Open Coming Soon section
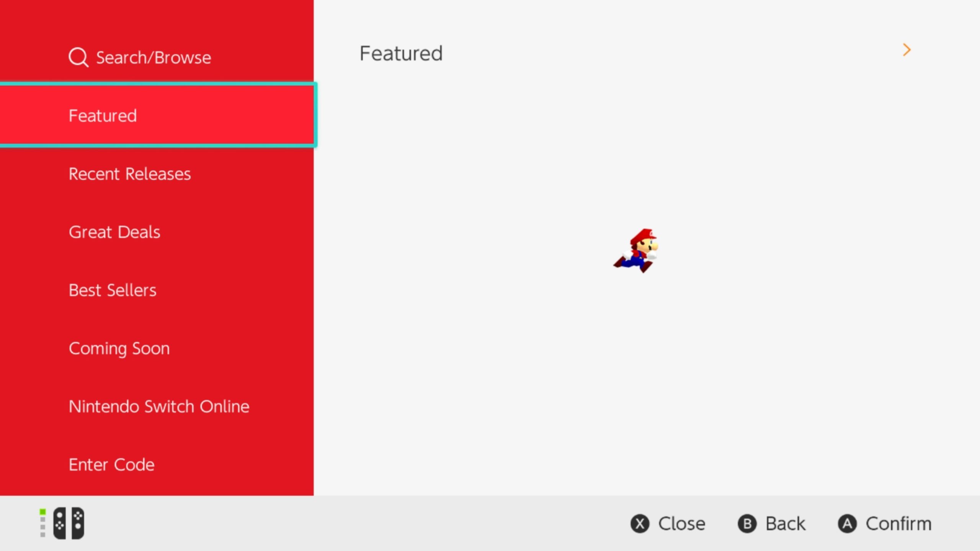The height and width of the screenshot is (551, 980). 120,348
